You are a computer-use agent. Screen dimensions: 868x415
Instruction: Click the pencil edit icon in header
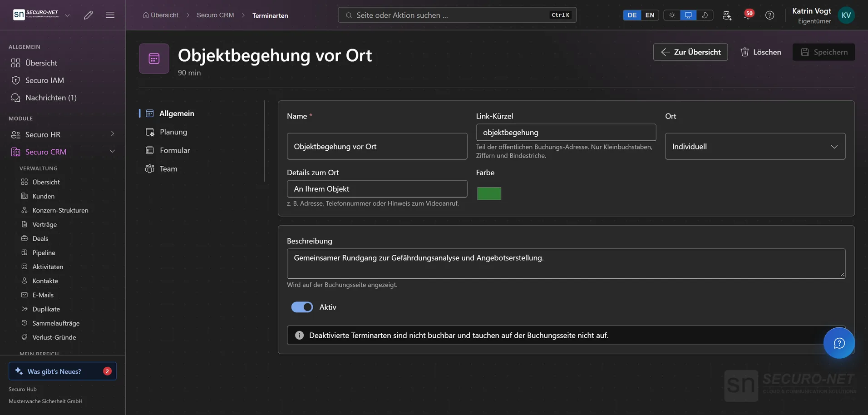pyautogui.click(x=89, y=15)
